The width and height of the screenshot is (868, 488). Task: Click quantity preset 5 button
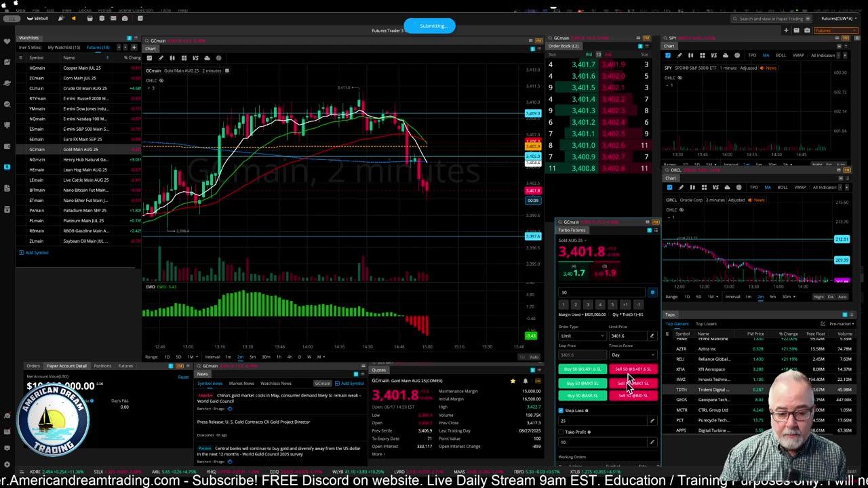coord(612,304)
